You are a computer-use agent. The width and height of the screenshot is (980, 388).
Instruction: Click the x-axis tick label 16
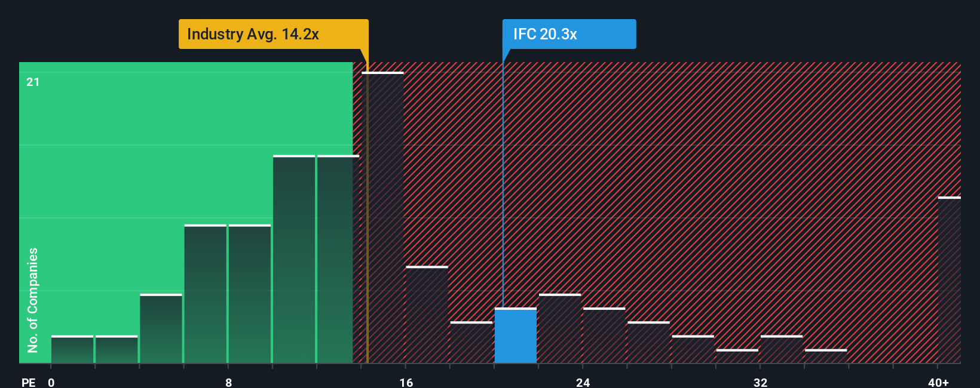(406, 382)
